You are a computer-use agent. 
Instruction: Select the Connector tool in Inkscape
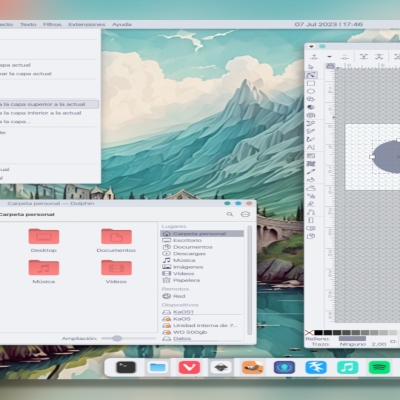click(x=311, y=212)
